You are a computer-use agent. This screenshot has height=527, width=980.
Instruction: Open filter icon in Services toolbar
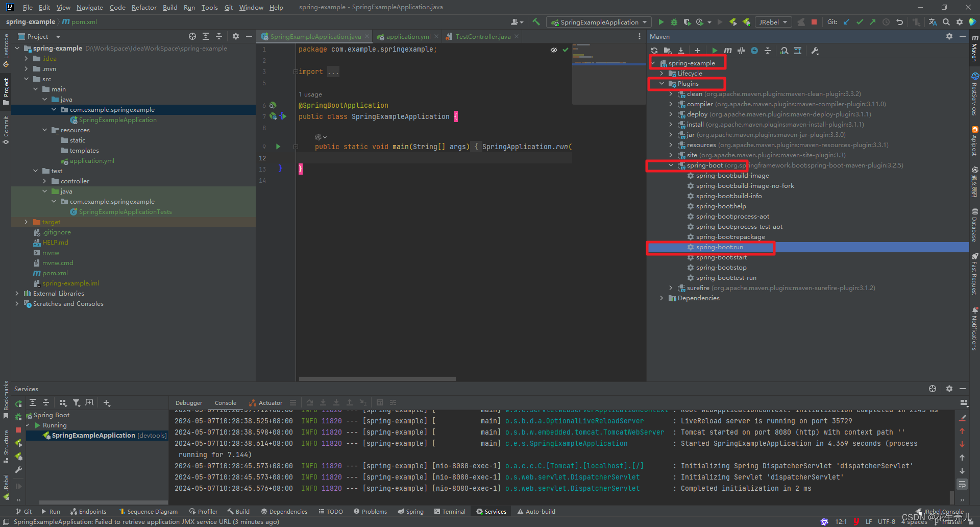(76, 403)
